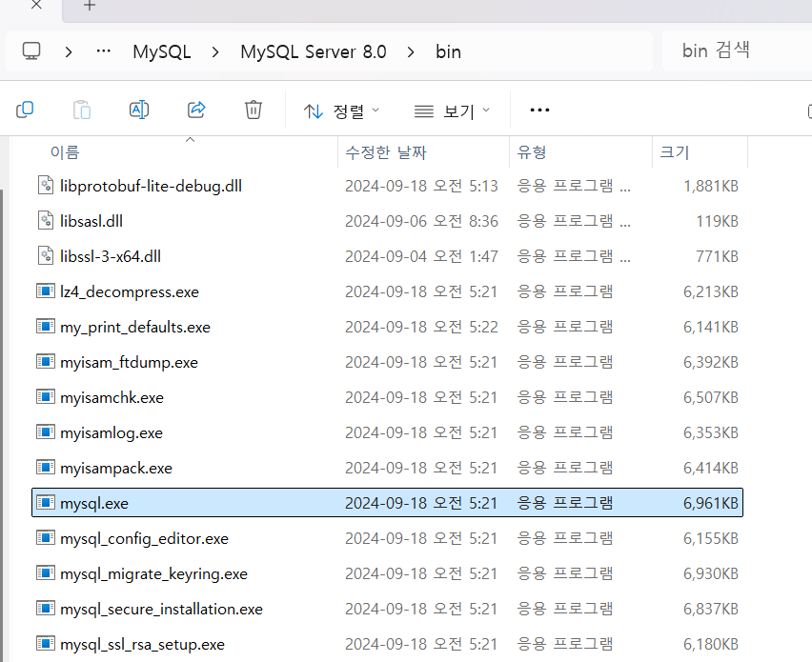Click the date 2024-09-06 오전 8:36
The image size is (812, 662).
click(421, 221)
